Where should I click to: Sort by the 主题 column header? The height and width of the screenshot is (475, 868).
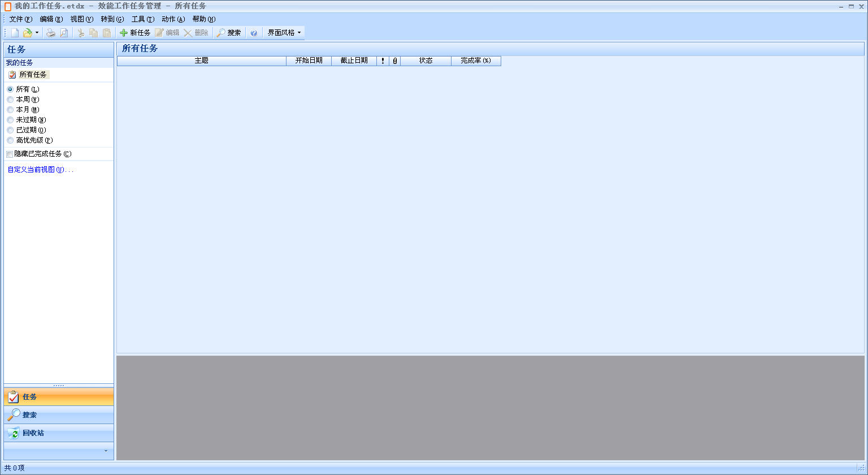[x=202, y=61]
